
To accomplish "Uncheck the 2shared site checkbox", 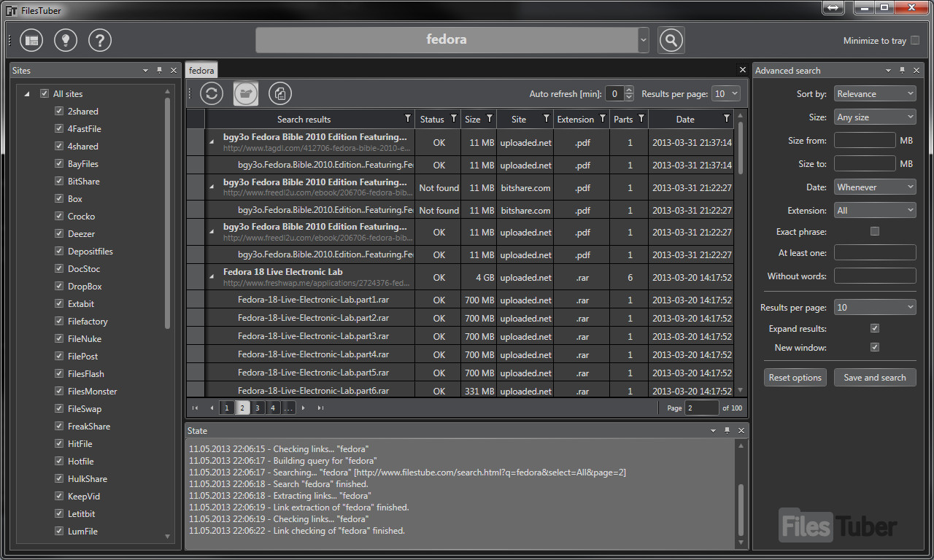I will click(x=59, y=112).
